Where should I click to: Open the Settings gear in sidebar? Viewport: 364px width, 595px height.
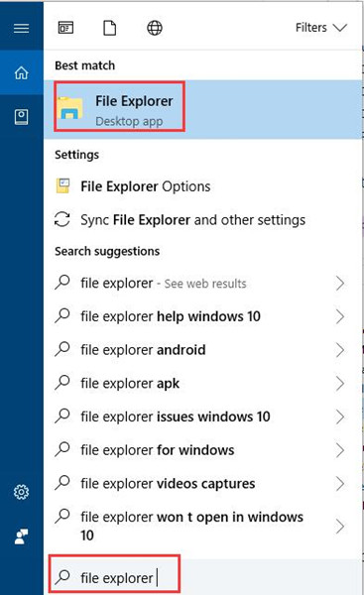pos(21,492)
